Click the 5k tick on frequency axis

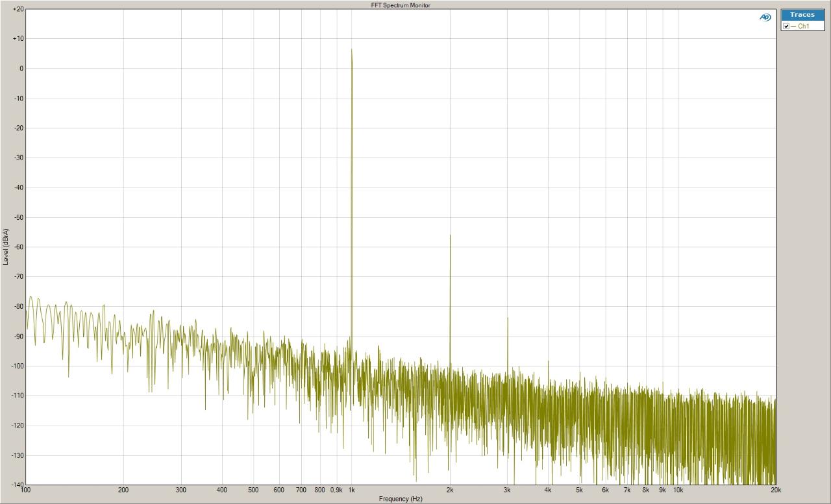580,490
